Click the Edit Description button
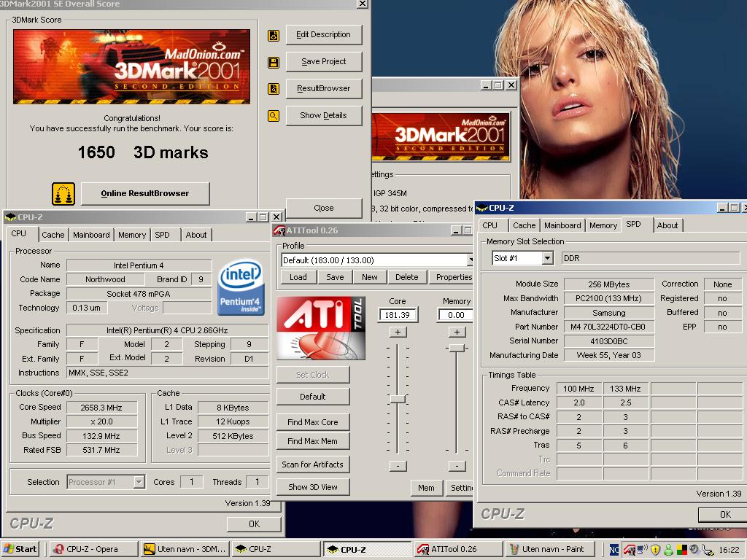The image size is (747, 560). 323,35
